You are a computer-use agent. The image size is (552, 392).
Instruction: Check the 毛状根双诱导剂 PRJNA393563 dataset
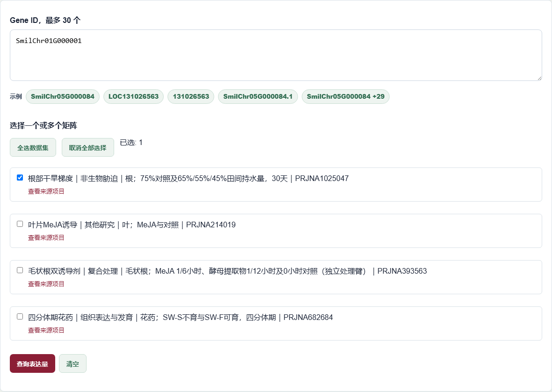click(x=20, y=270)
